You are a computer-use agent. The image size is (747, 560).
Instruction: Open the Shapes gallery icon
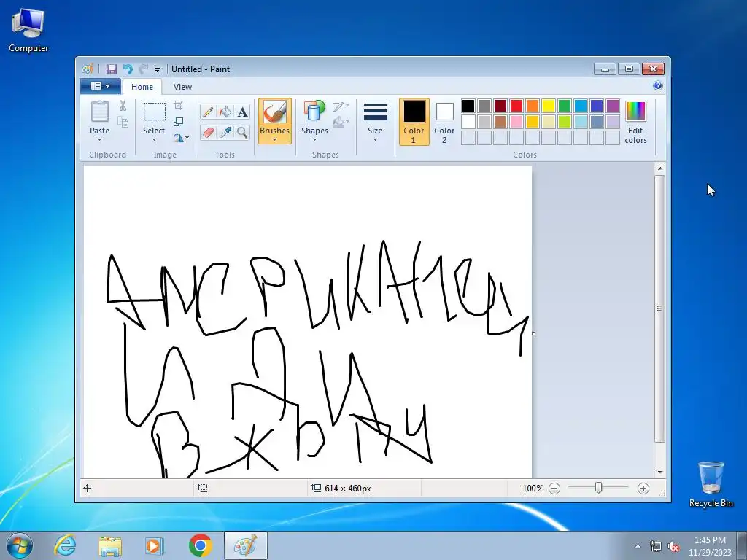(314, 112)
